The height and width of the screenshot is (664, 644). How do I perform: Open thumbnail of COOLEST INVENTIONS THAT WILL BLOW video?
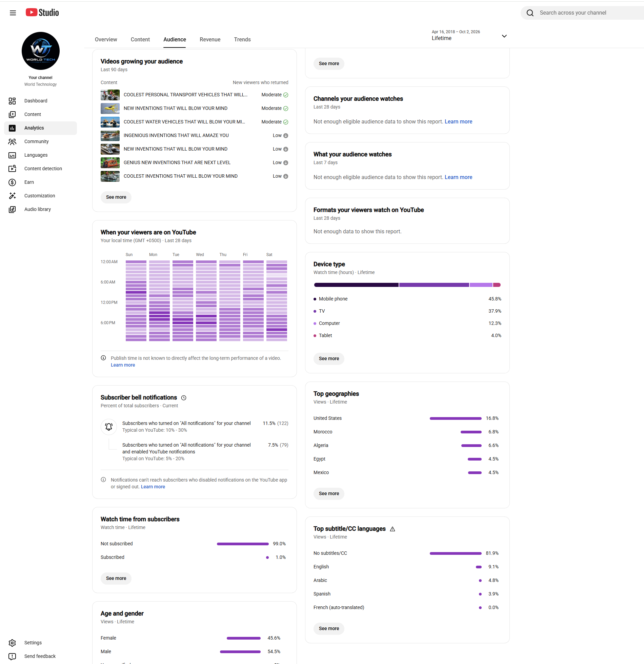[110, 176]
